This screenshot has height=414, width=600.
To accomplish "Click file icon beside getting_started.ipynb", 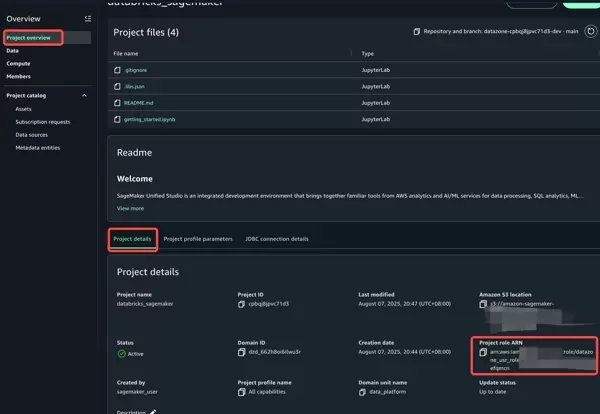I will pos(119,120).
